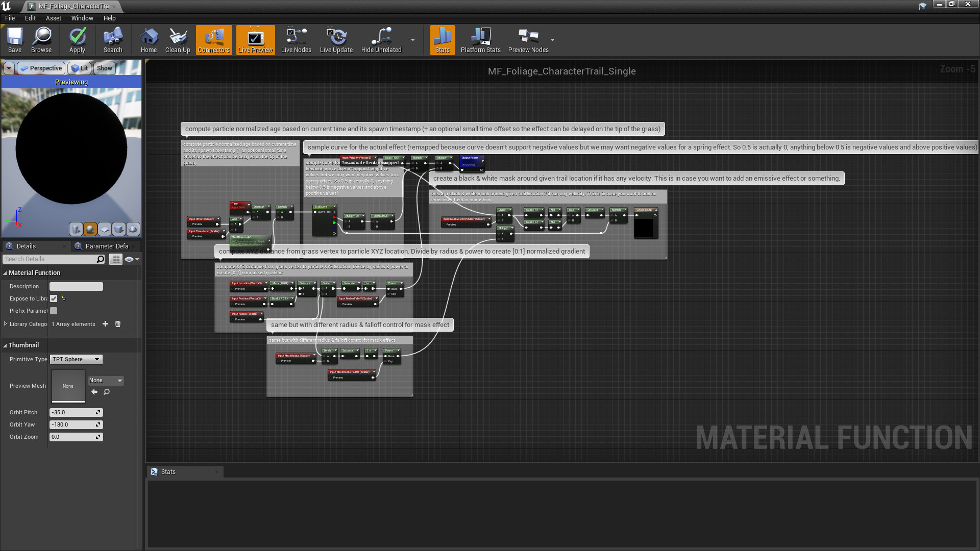Open the Show viewport options
980x551 pixels.
104,68
